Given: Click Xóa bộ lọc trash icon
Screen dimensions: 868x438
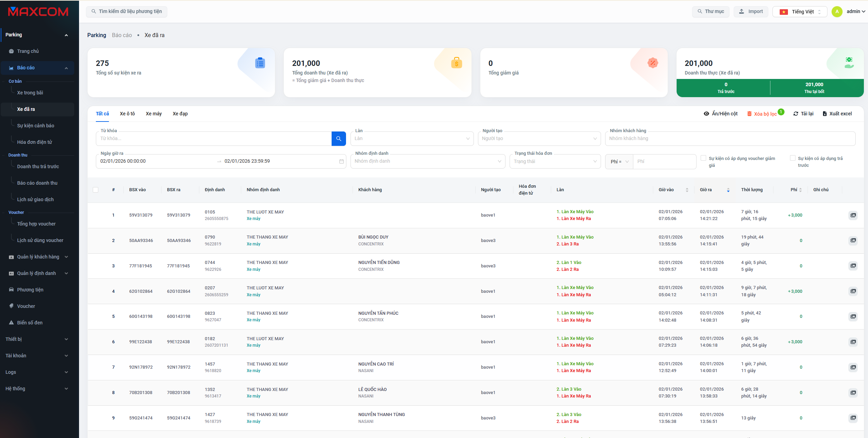Looking at the screenshot, I should (749, 114).
